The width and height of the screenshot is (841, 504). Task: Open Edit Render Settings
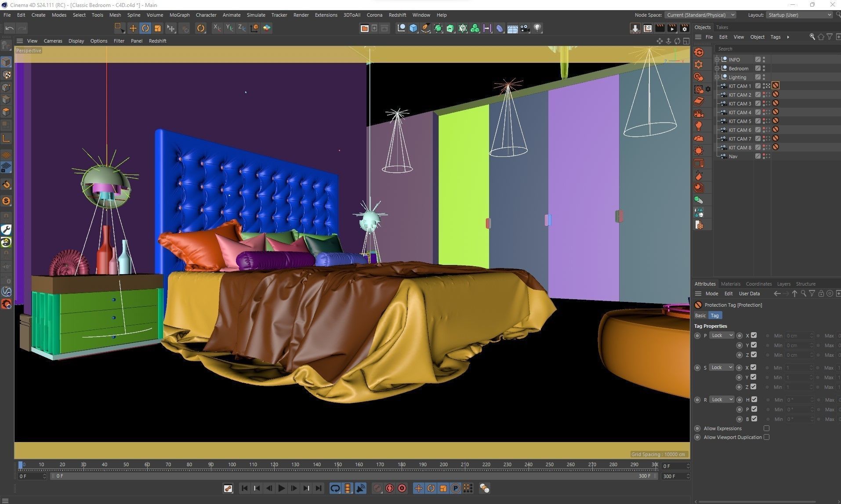[x=684, y=28]
